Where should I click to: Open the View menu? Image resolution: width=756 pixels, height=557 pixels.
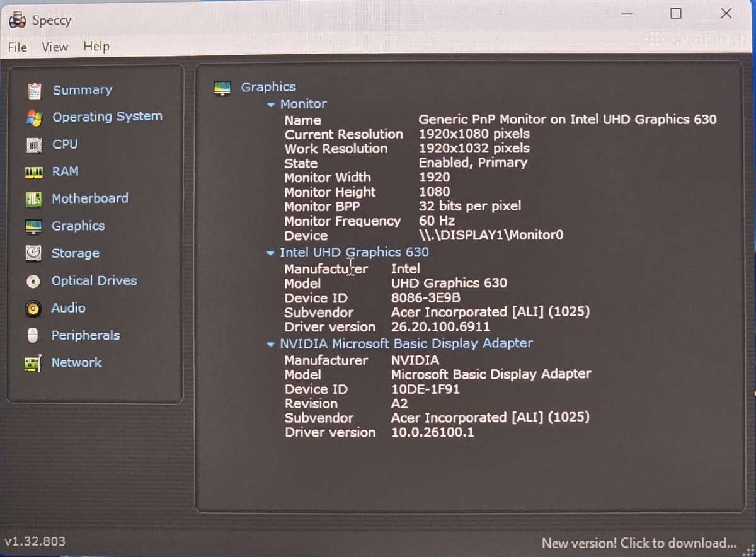coord(55,47)
